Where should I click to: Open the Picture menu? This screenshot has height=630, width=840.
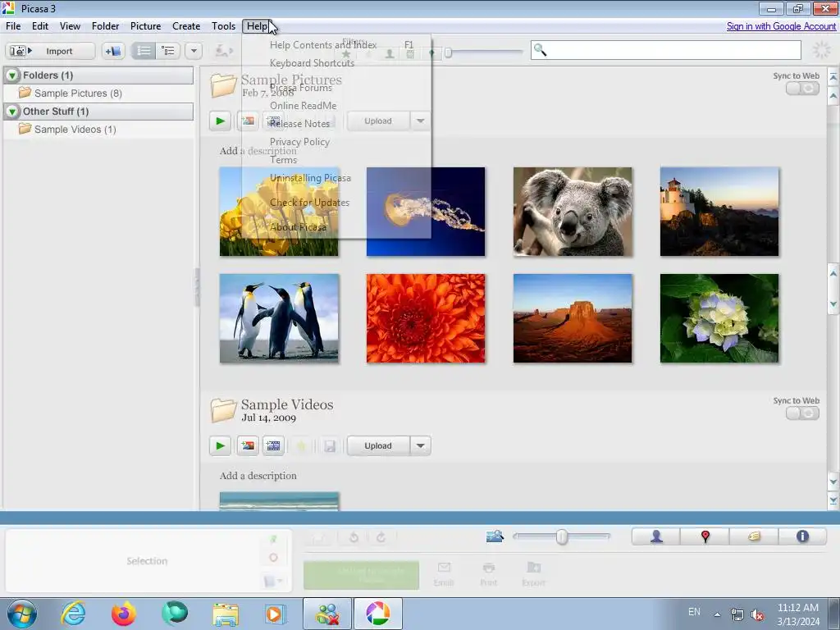click(x=146, y=25)
